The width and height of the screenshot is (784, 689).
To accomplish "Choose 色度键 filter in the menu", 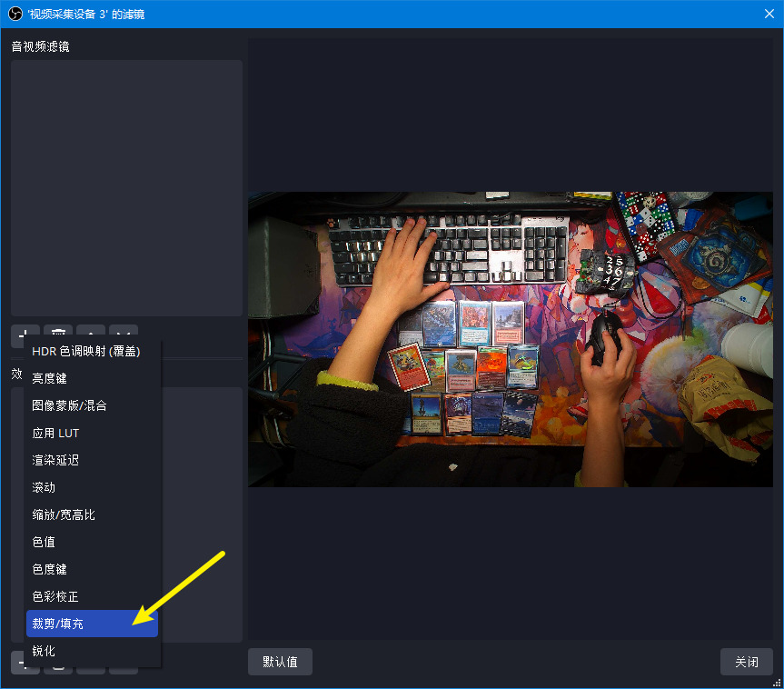I will tap(92, 569).
